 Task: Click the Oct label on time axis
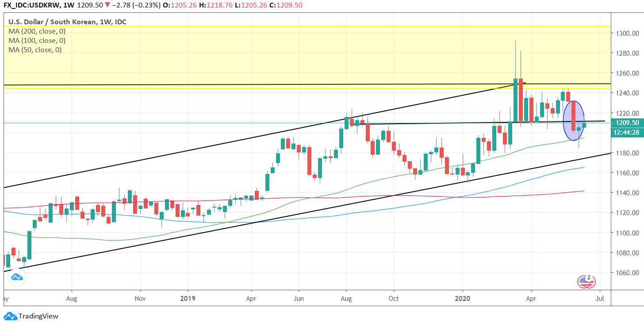pos(393,298)
